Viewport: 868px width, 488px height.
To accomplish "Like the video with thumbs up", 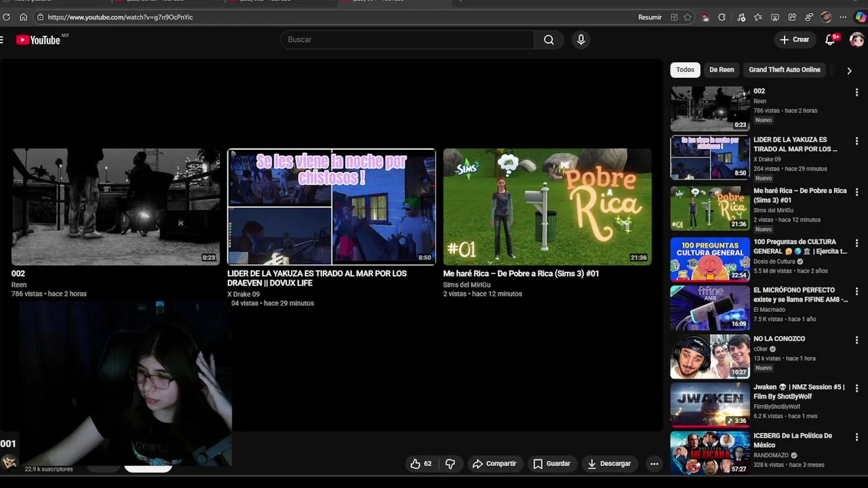I will coord(420,464).
